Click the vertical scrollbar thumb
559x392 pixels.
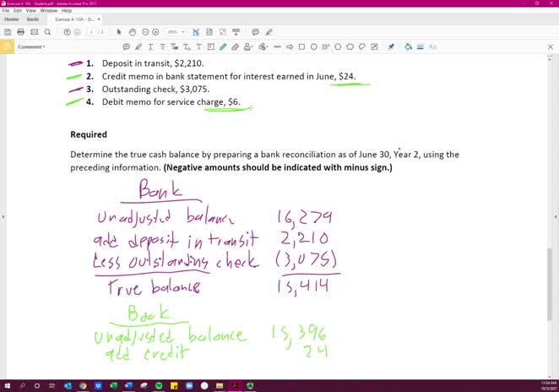[x=550, y=284]
